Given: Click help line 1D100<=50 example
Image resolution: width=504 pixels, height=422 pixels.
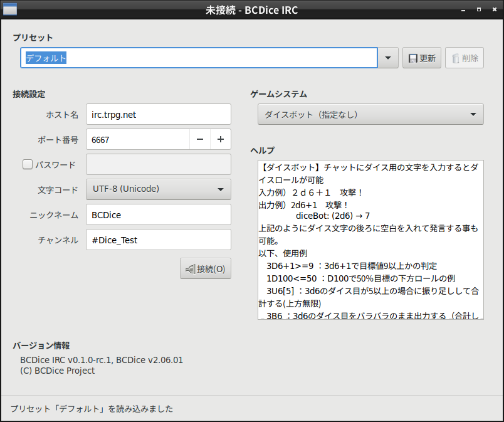Looking at the screenshot, I should tap(360, 278).
